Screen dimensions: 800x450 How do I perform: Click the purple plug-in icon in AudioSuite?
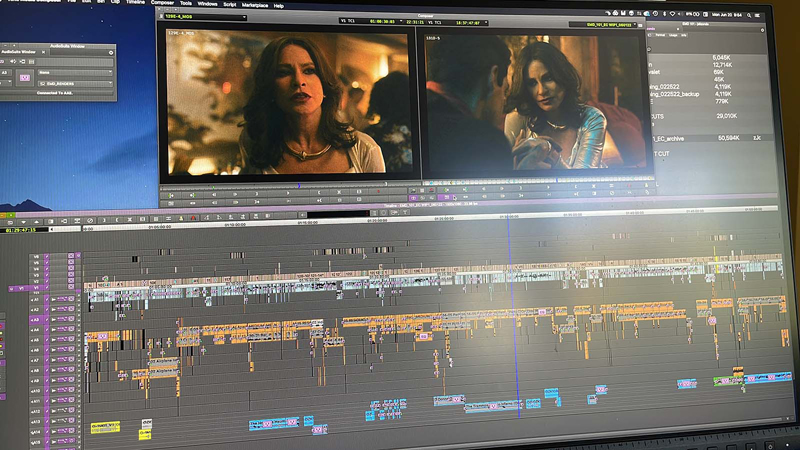click(x=24, y=78)
